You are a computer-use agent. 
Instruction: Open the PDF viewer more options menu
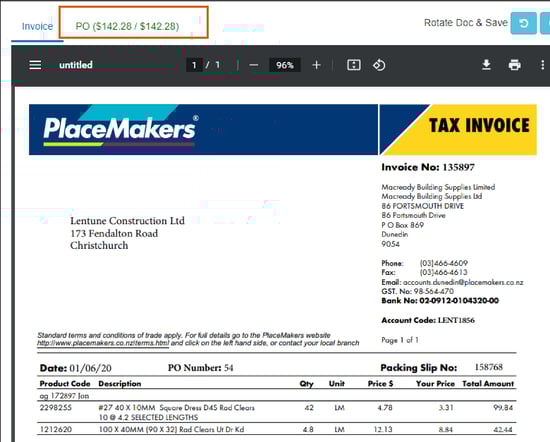(542, 65)
